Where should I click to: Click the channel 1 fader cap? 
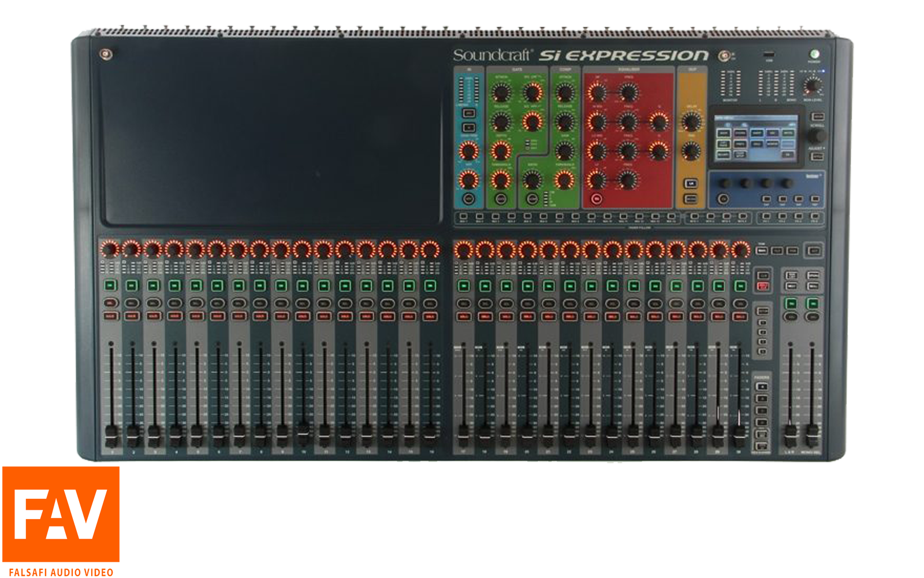tap(111, 435)
